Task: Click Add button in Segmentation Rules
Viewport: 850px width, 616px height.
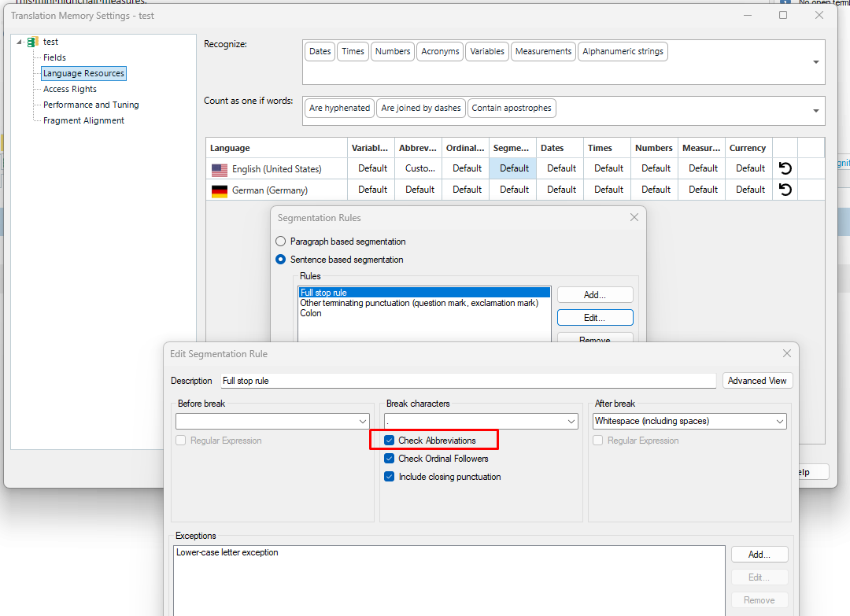Action: (x=595, y=295)
